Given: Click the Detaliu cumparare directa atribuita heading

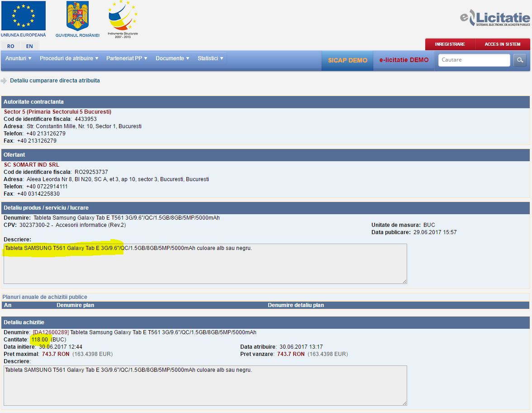Looking at the screenshot, I should [x=55, y=81].
